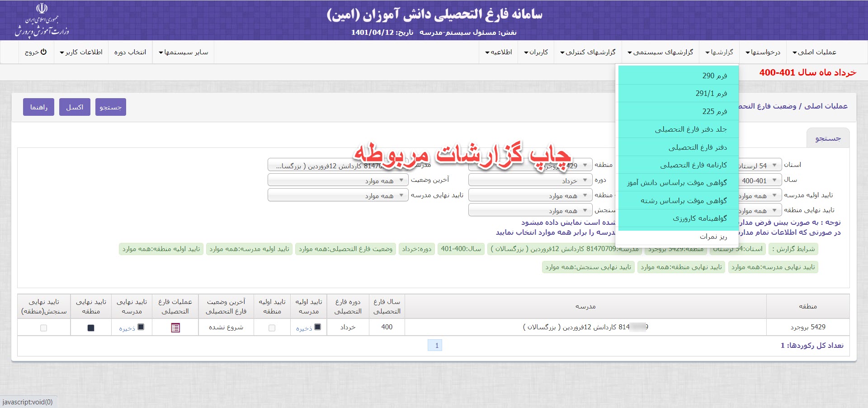Click the graduation operations list icon in table row
Image resolution: width=868 pixels, height=408 pixels.
tap(175, 328)
